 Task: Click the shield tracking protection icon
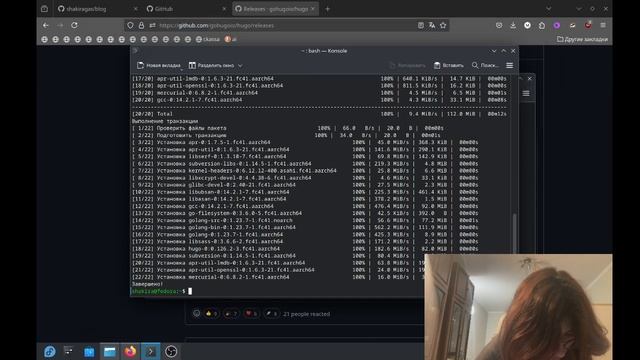tap(130, 25)
